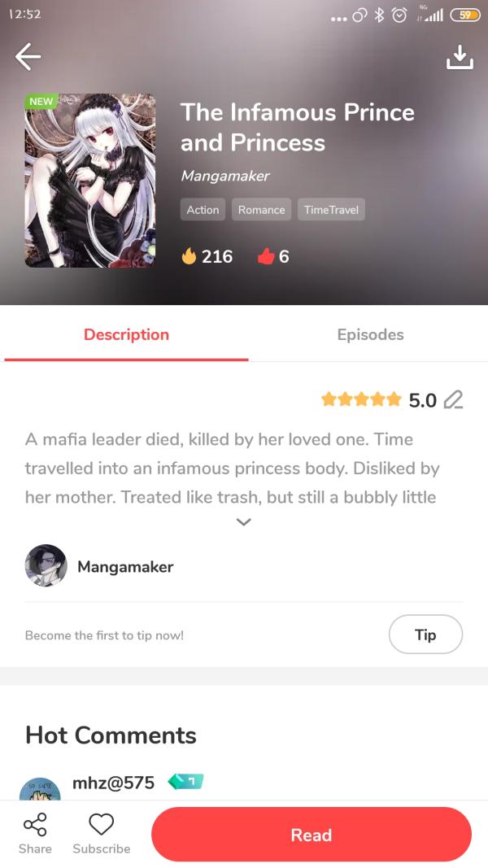Tap the red Read button
Screen dimensions: 488x868
point(312,835)
